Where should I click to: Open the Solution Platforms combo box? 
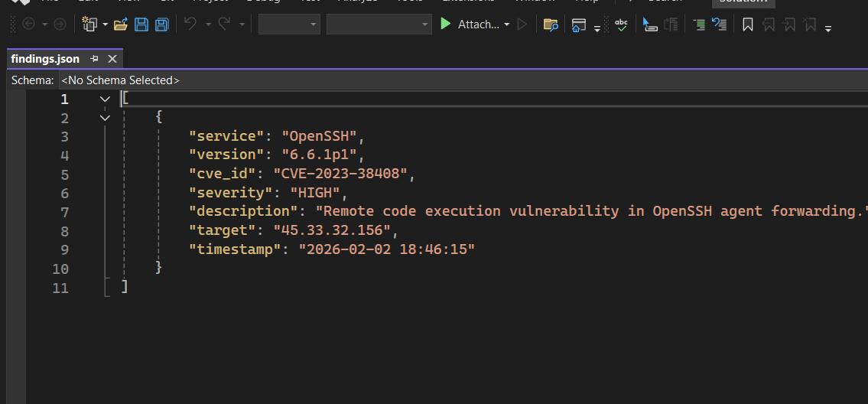coord(379,24)
